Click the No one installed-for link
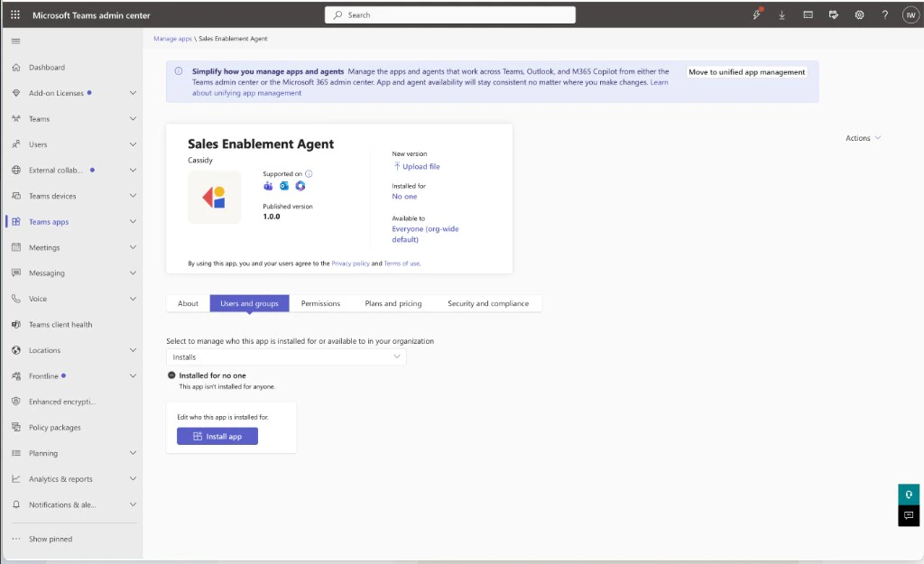 404,197
